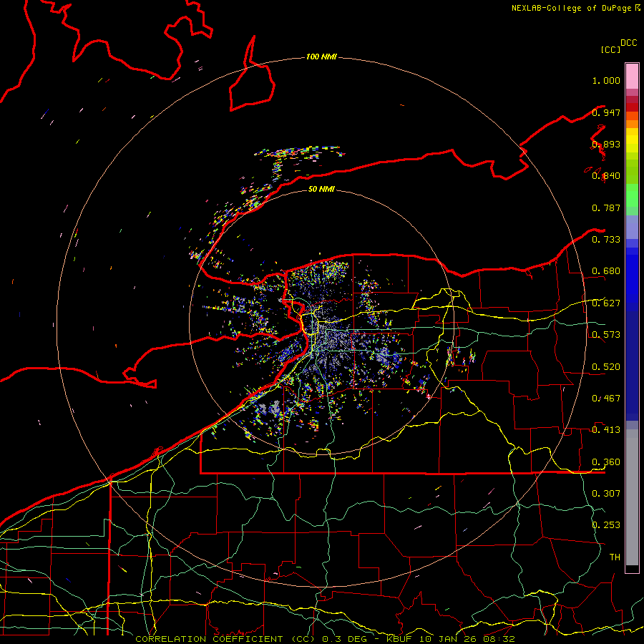
Task: Click the 0.947 scale value
Action: click(606, 112)
